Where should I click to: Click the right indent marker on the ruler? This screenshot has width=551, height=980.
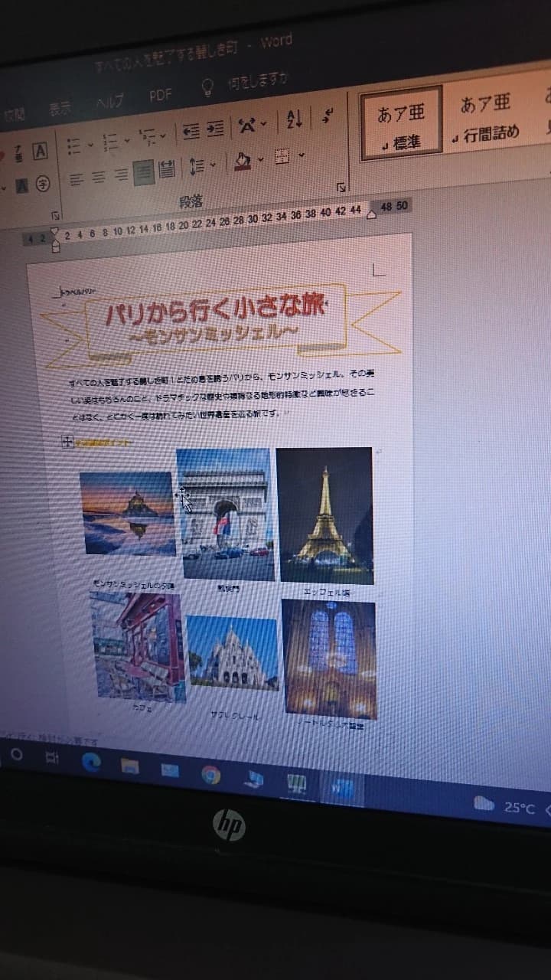372,215
